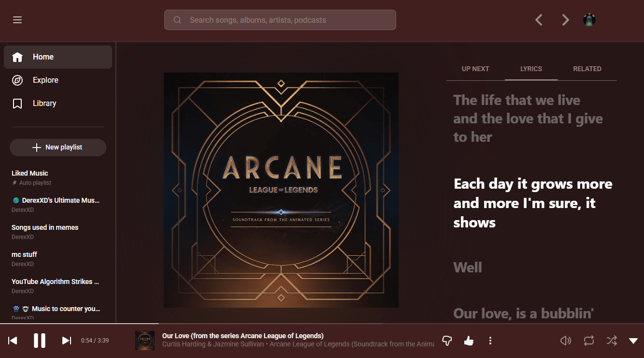Screen dimensions: 644x358
Task: Open the Liked Music playlist
Action: tap(29, 173)
